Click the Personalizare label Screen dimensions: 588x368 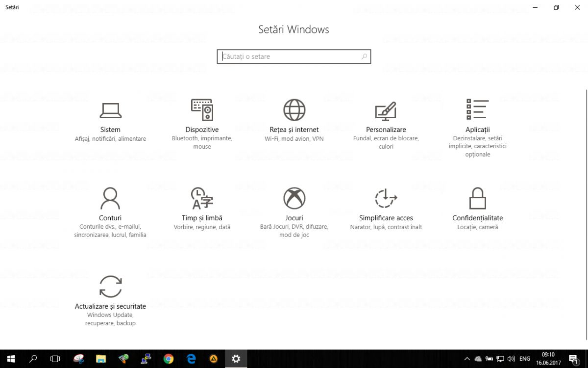point(386,130)
